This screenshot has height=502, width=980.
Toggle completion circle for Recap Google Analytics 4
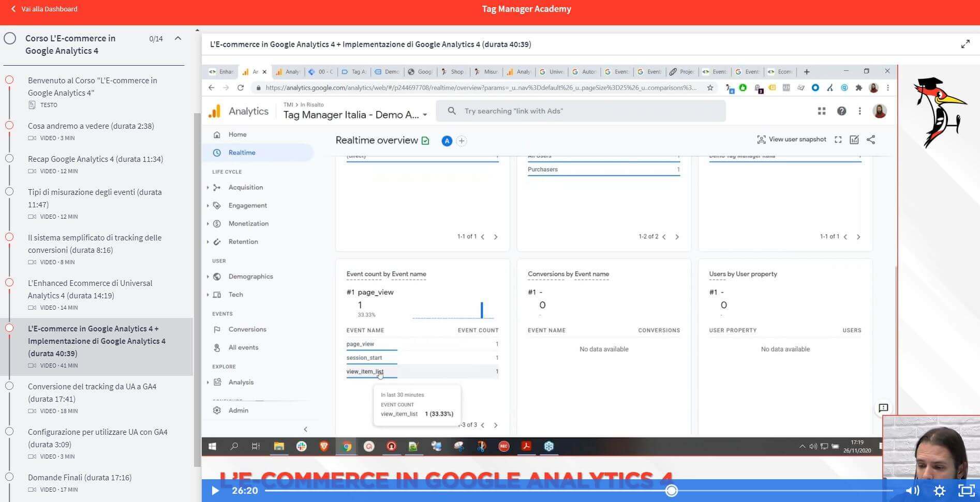(9, 159)
